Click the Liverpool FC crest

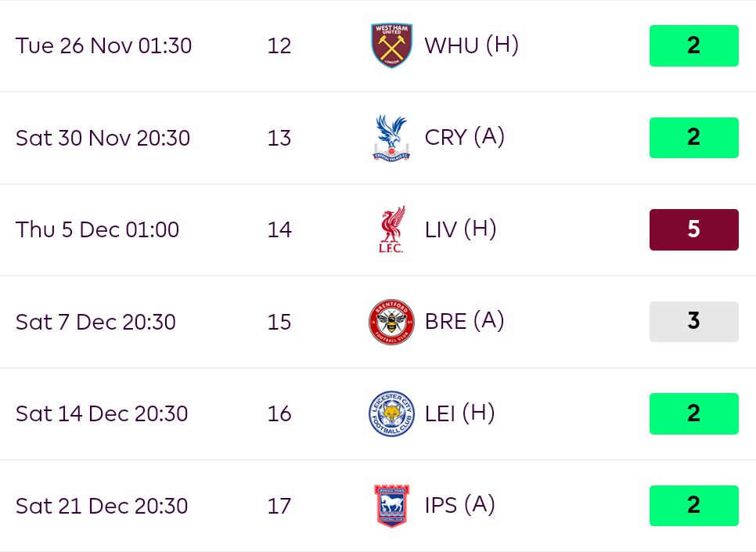(391, 229)
